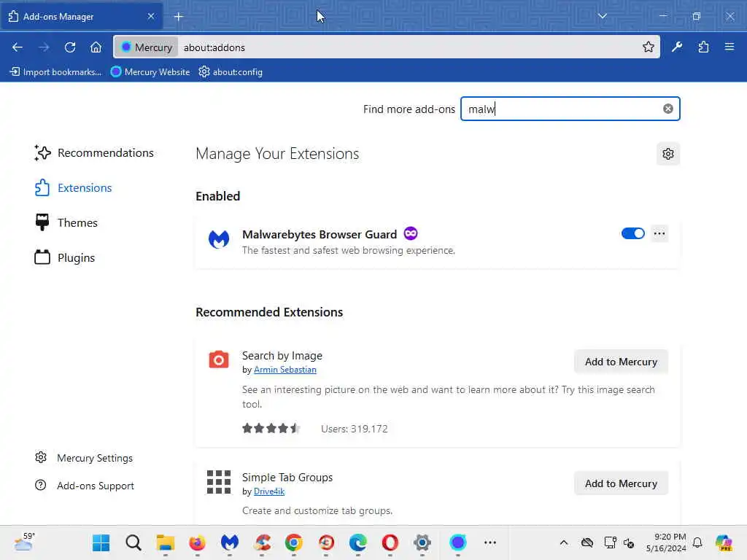
Task: Open Armin Sebastian author link
Action: coord(285,370)
